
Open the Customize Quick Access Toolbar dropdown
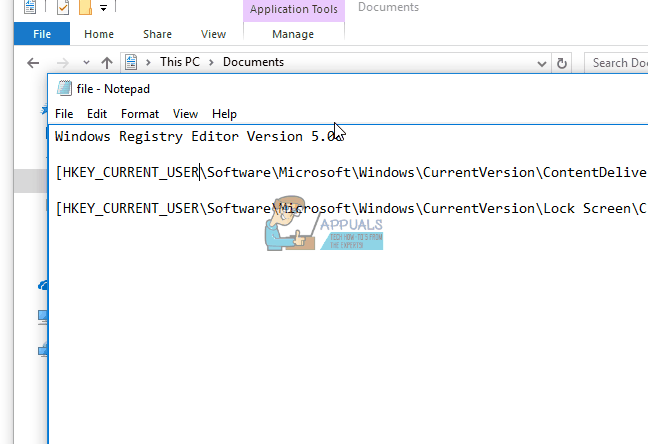(103, 7)
